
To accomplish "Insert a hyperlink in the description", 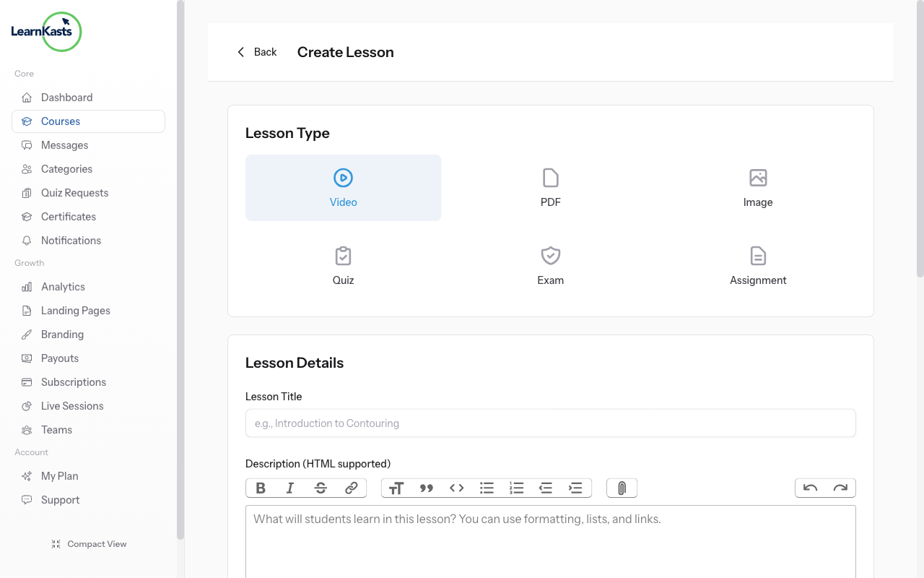I will [352, 488].
